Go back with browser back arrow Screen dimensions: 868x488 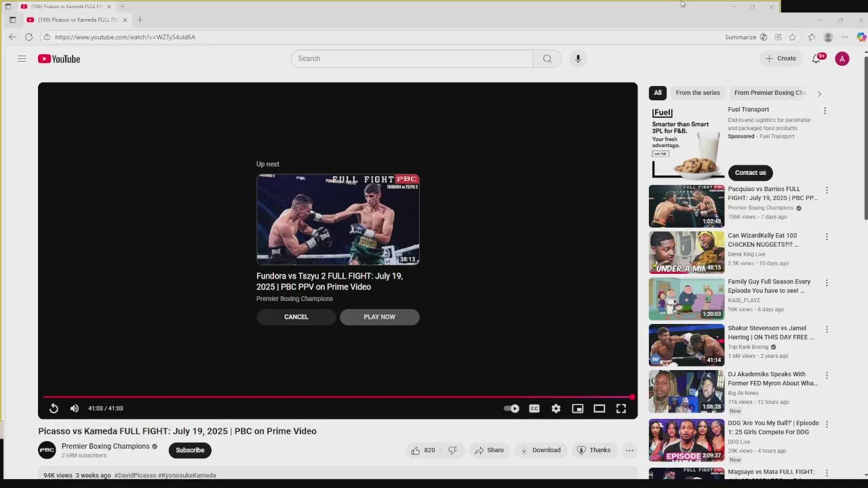pos(12,37)
